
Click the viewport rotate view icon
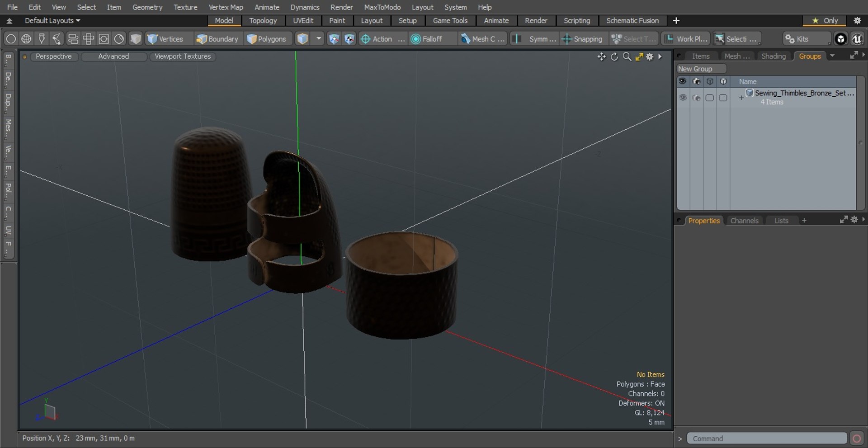(x=614, y=57)
